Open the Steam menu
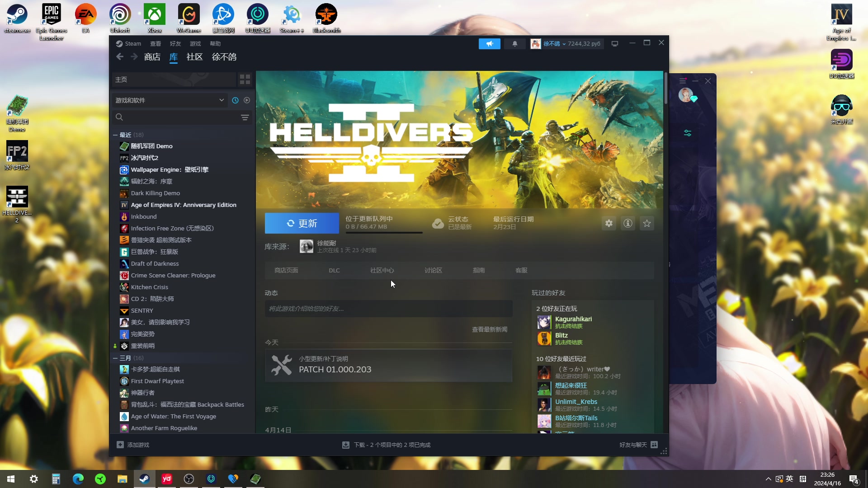The image size is (868, 488). (x=129, y=44)
